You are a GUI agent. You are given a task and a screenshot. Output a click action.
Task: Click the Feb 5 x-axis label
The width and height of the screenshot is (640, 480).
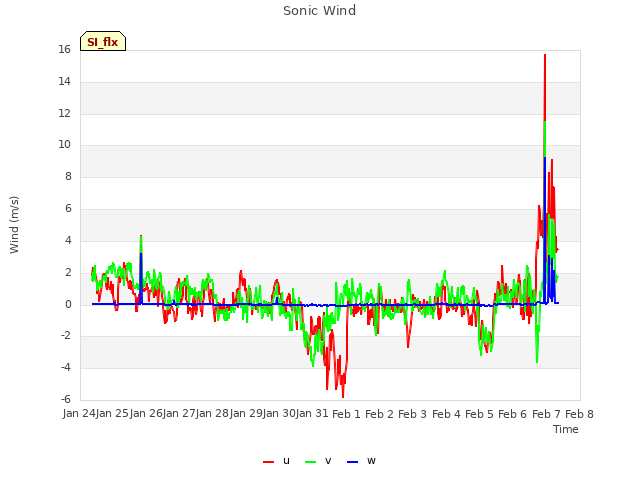[480, 414]
